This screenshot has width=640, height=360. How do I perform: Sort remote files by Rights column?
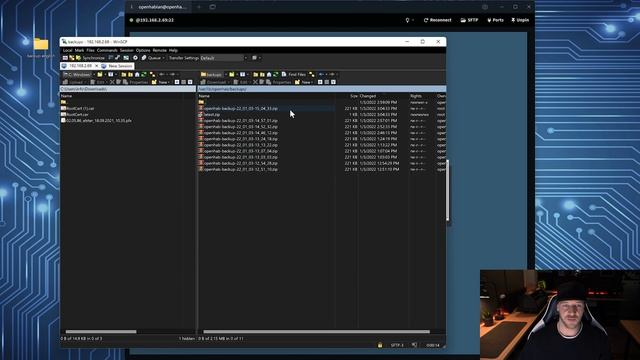pos(416,96)
